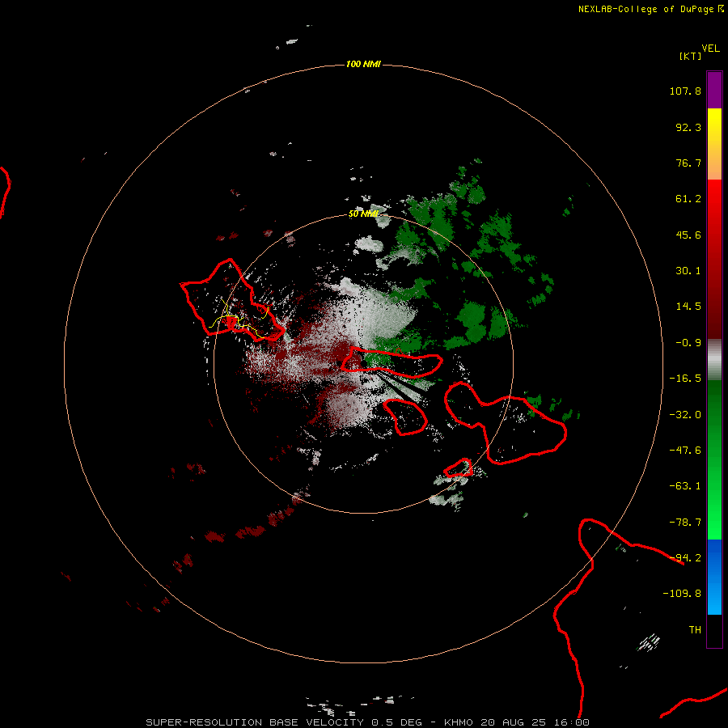
Task: Select the -16.5 legend value
Action: point(685,379)
